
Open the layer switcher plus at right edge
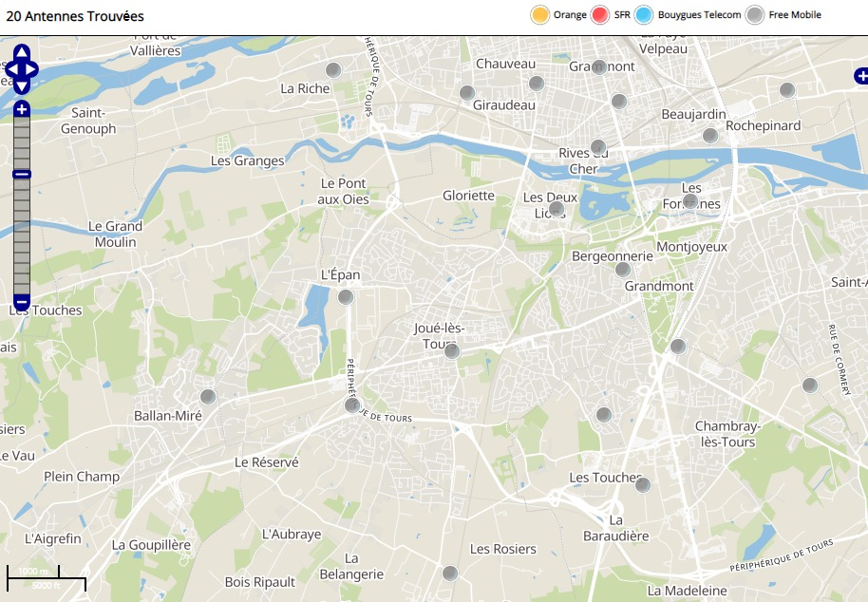(x=861, y=76)
